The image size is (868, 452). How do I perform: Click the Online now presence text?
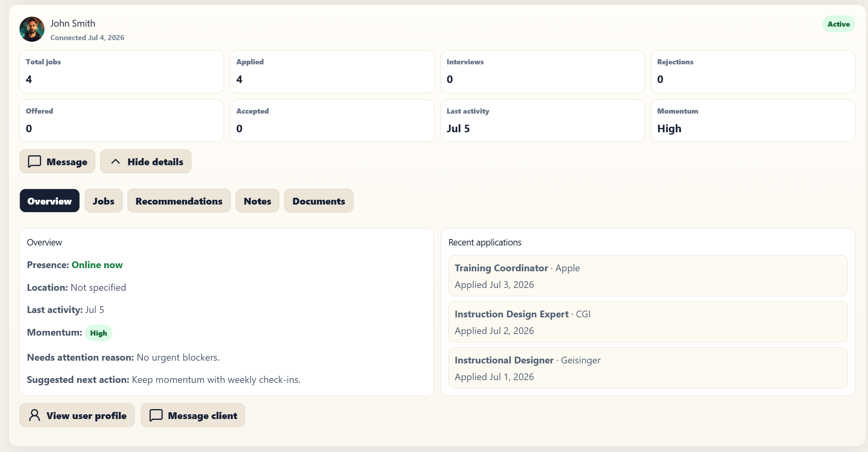tap(97, 265)
